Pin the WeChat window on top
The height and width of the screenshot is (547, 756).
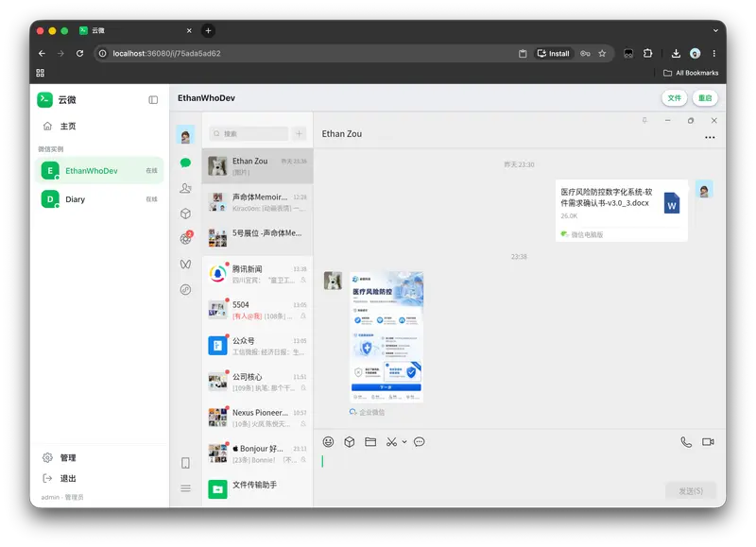pos(644,121)
